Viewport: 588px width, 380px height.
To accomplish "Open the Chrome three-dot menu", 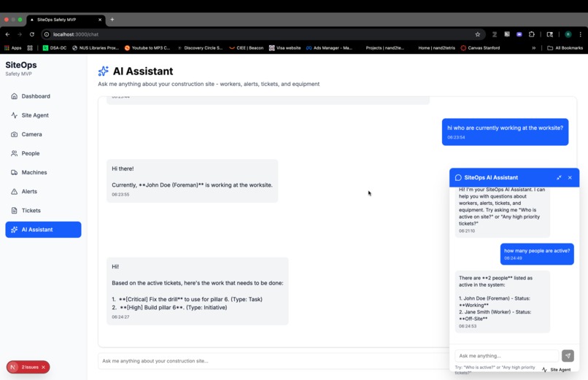I will [581, 34].
